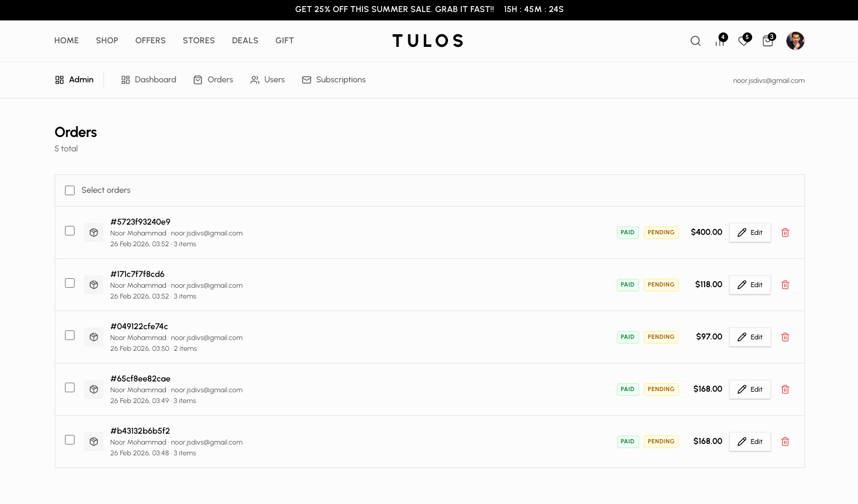
Task: Open the SHOP menu item
Action: coord(106,40)
